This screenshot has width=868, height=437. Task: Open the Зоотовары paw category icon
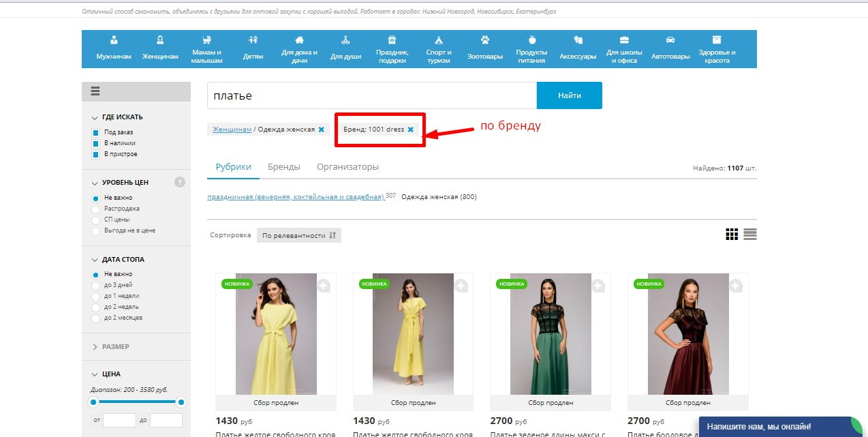tap(485, 40)
